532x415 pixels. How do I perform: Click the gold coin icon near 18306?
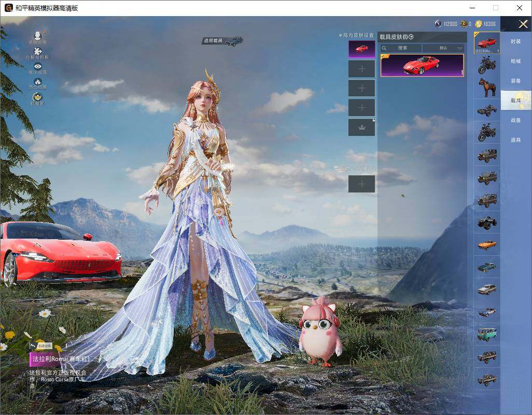(479, 24)
